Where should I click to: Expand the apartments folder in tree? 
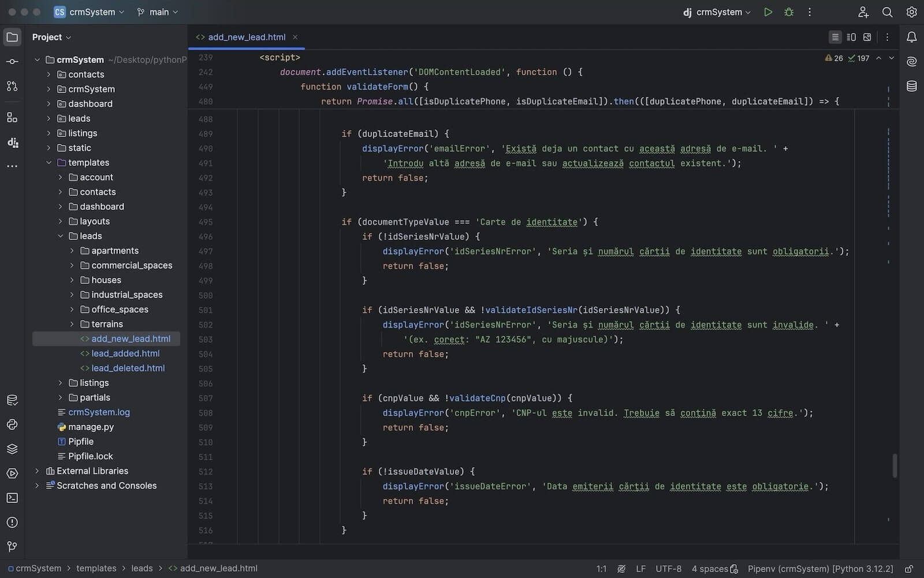(x=72, y=250)
